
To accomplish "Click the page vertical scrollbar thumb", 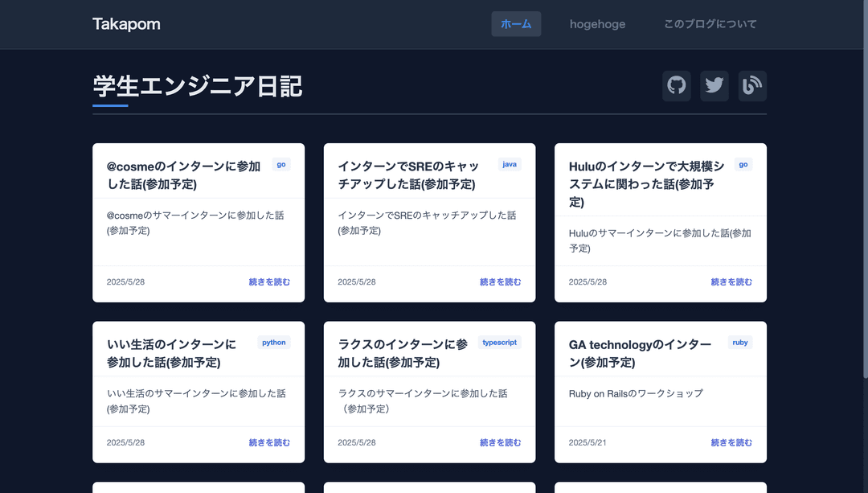I will point(866,190).
